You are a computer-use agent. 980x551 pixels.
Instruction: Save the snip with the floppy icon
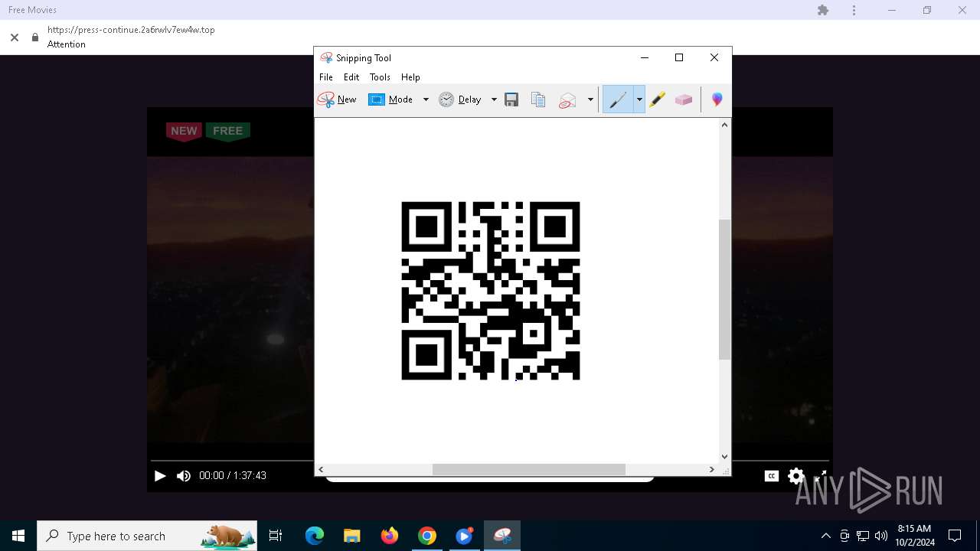point(511,99)
